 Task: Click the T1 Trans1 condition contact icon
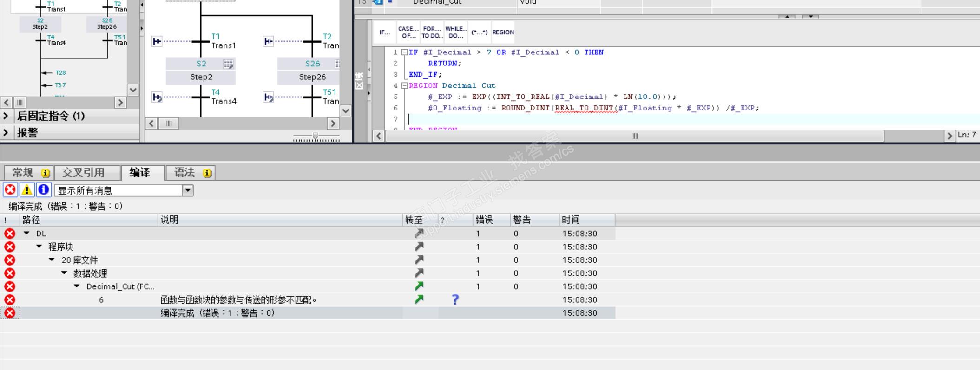[x=157, y=41]
